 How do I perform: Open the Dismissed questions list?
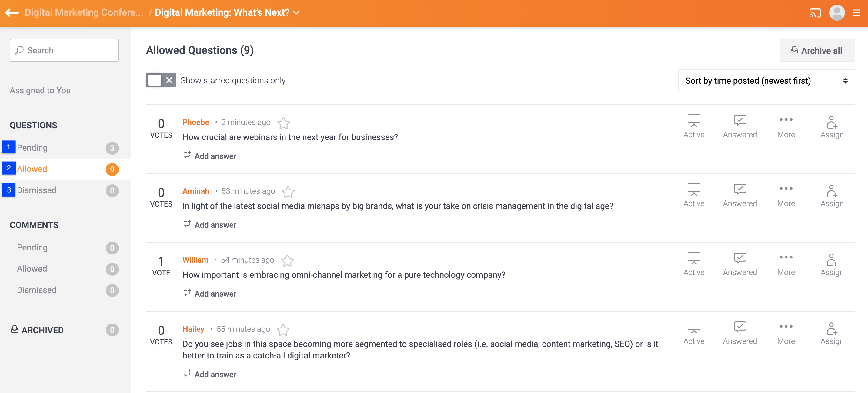pos(36,190)
